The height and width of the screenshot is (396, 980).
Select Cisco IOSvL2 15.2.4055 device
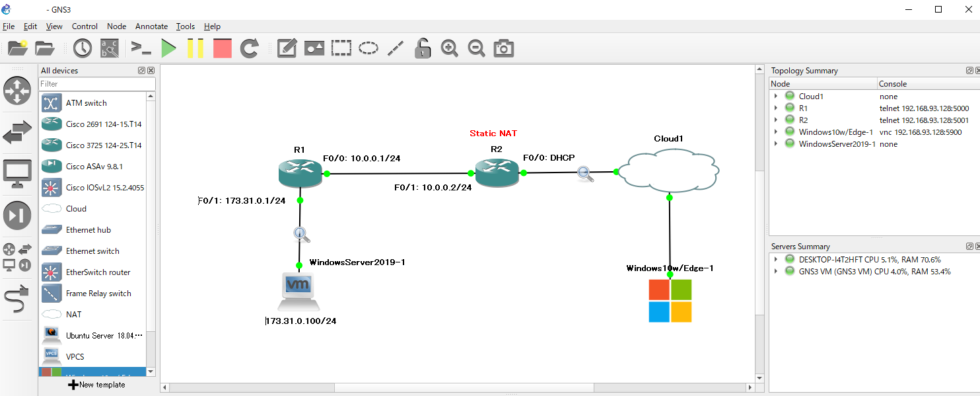point(92,188)
